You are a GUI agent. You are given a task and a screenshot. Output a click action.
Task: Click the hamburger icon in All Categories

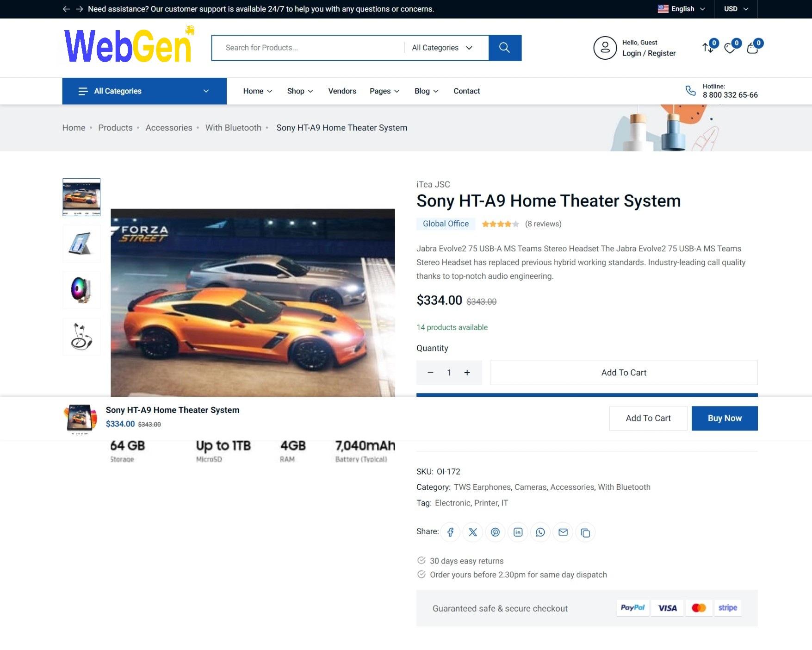(x=83, y=91)
